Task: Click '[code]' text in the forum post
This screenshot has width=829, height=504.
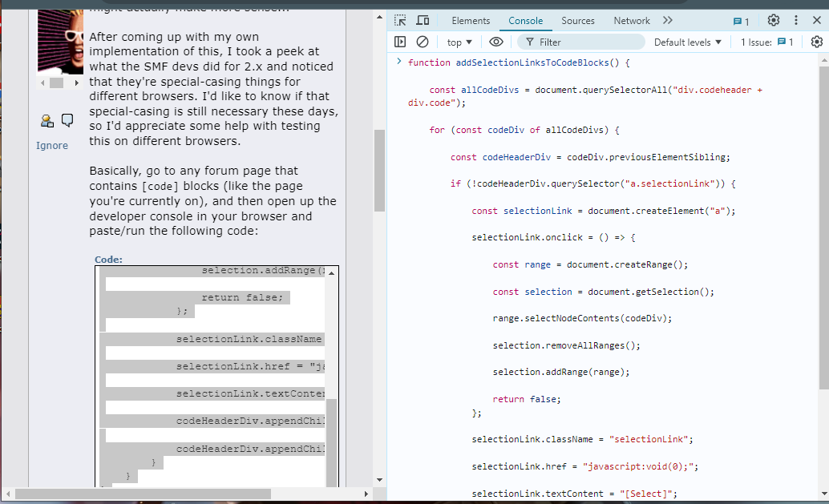Action: point(160,186)
